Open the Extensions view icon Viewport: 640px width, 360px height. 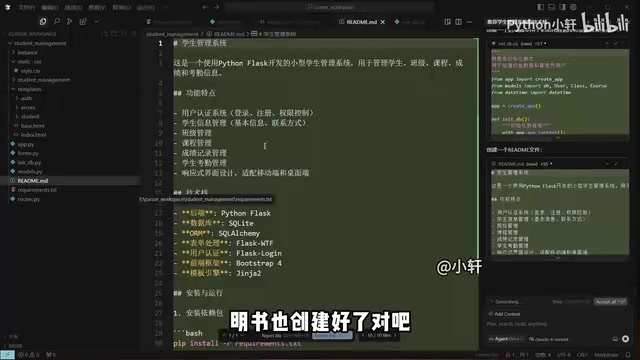[83, 21]
